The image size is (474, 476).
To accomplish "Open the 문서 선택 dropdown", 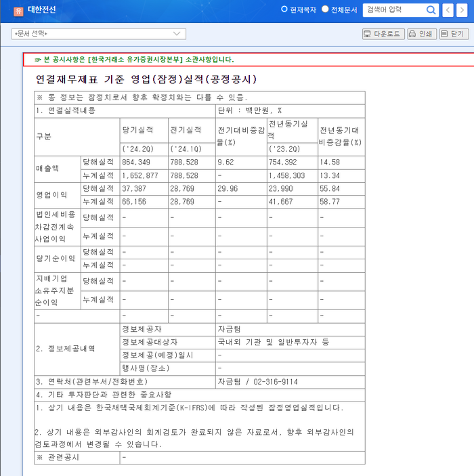I will [99, 34].
